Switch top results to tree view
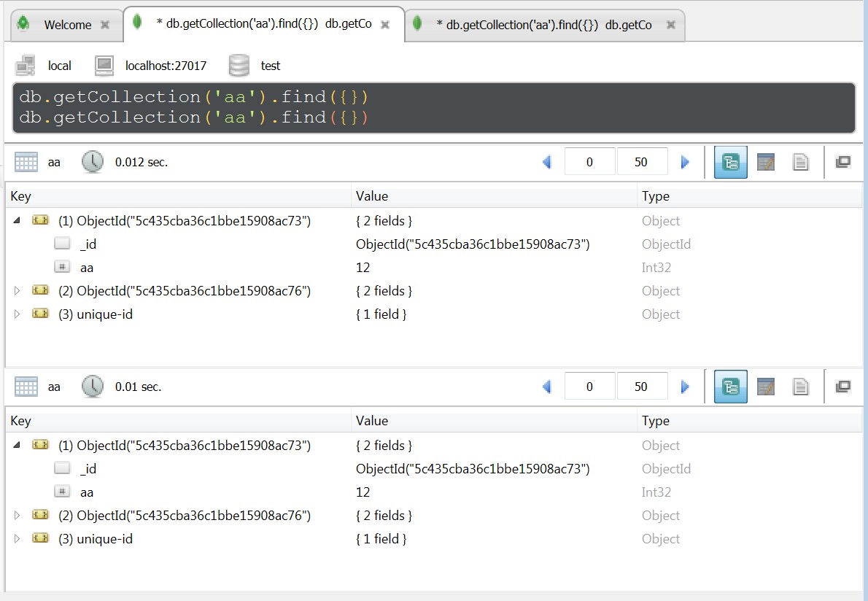 pyautogui.click(x=731, y=162)
